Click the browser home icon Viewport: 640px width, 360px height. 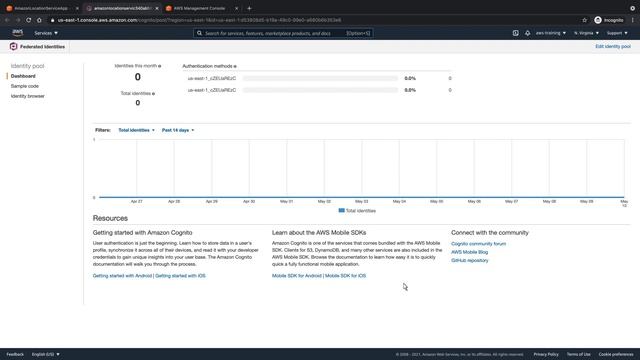39,20
